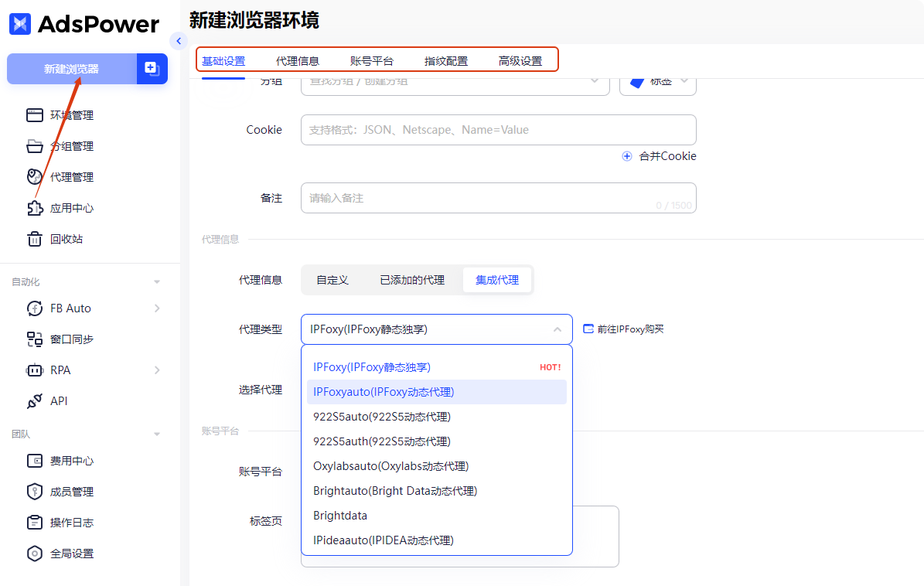Choose Brightauto(Bright Data动态代理) option

437,491
